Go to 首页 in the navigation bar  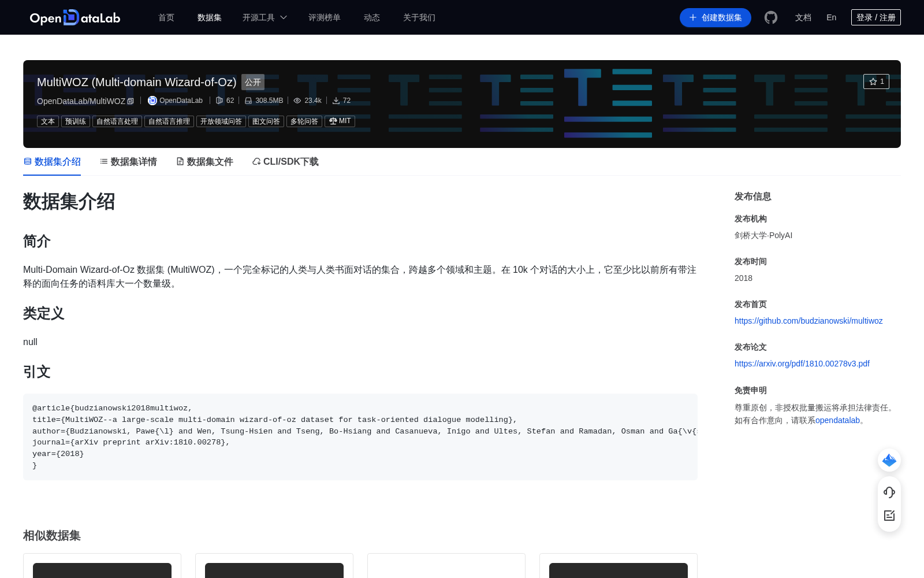[x=166, y=17]
